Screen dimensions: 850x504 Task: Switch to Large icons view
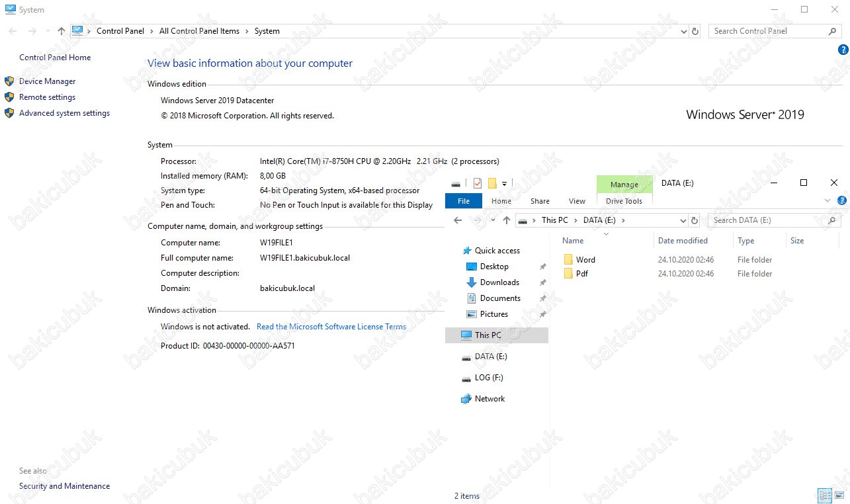[839, 495]
